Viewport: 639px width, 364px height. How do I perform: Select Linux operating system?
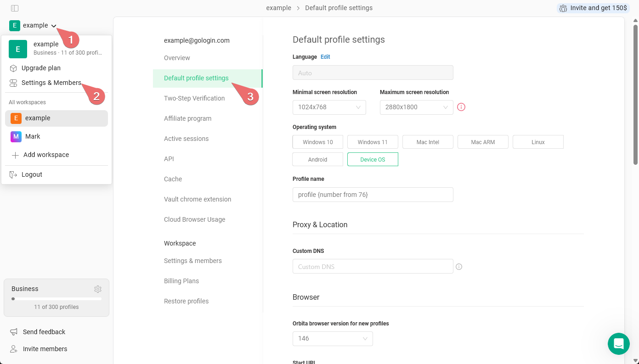coord(538,142)
